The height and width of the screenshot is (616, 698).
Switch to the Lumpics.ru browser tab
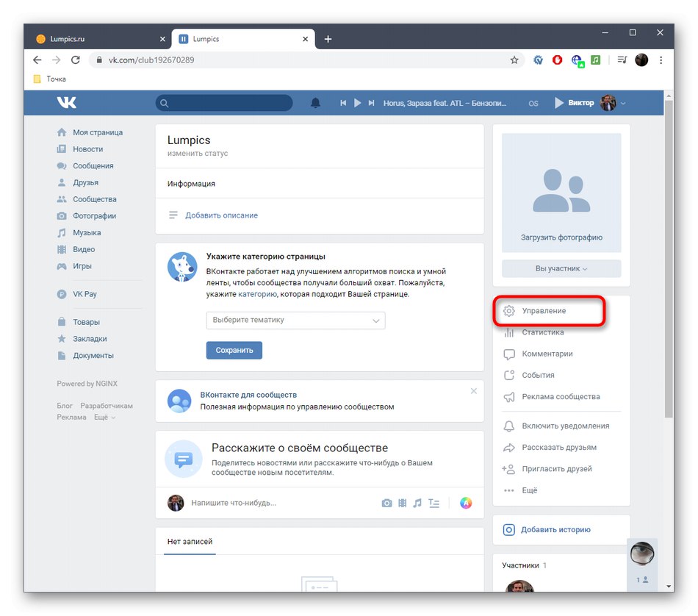click(100, 39)
